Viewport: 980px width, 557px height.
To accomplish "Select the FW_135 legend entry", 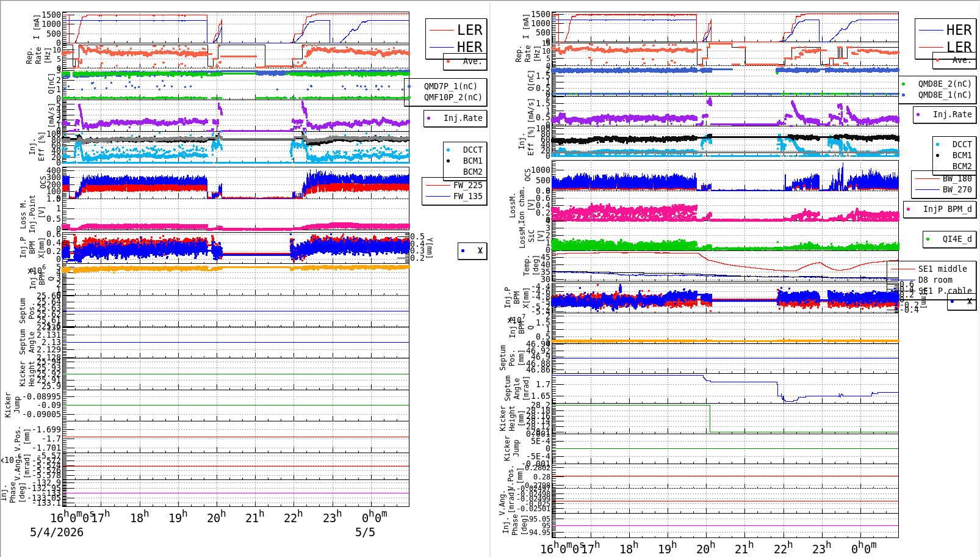I will pyautogui.click(x=467, y=196).
